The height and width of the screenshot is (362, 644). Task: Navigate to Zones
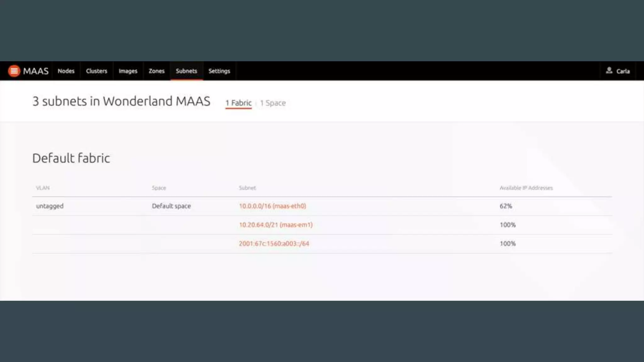[157, 71]
